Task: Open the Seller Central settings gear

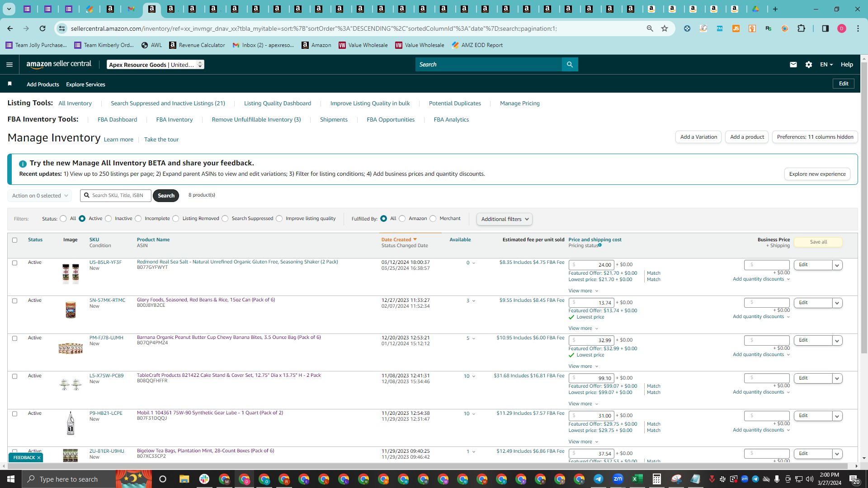Action: point(809,65)
